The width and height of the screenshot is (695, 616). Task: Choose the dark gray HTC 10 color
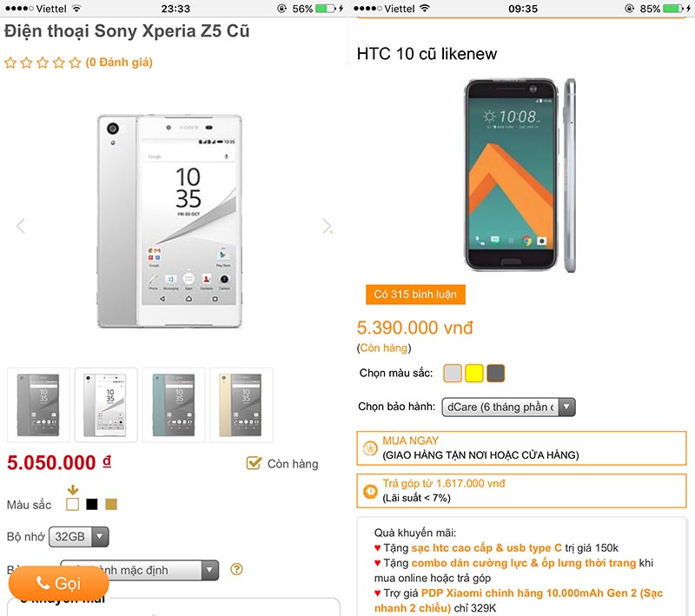coord(496,373)
